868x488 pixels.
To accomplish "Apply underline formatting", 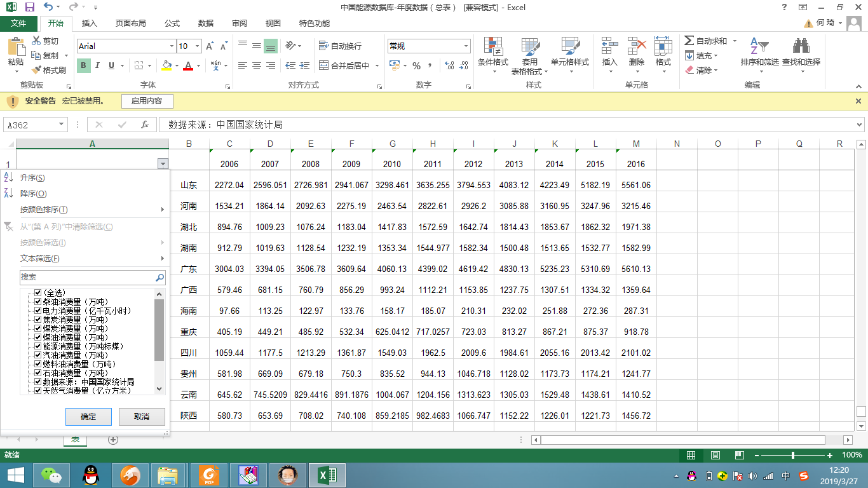I will tap(112, 65).
